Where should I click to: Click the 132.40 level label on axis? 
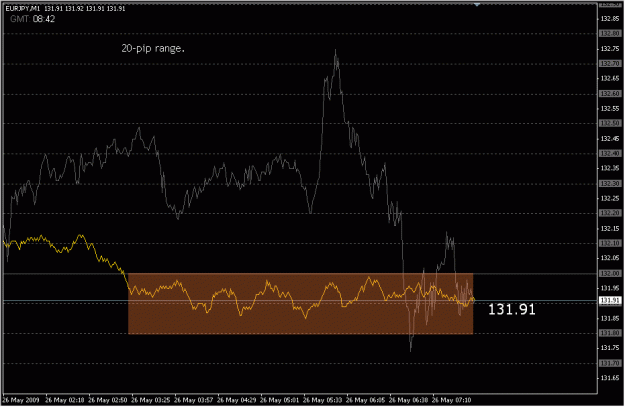click(610, 153)
